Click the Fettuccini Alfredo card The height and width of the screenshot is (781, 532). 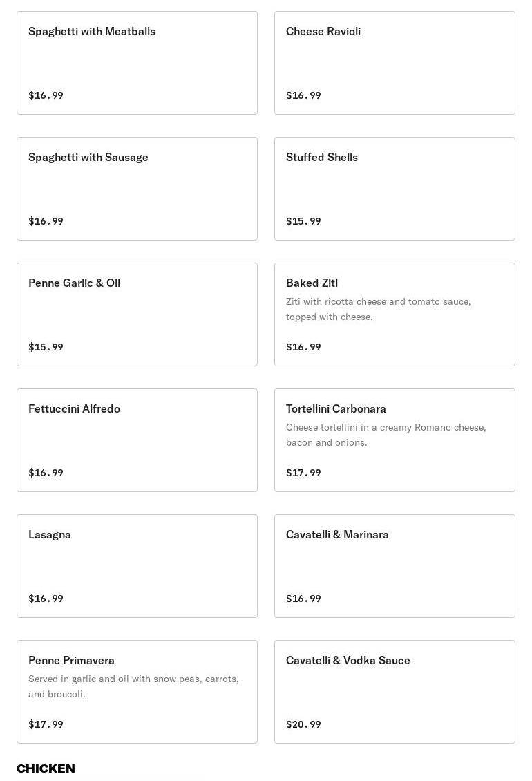point(137,440)
